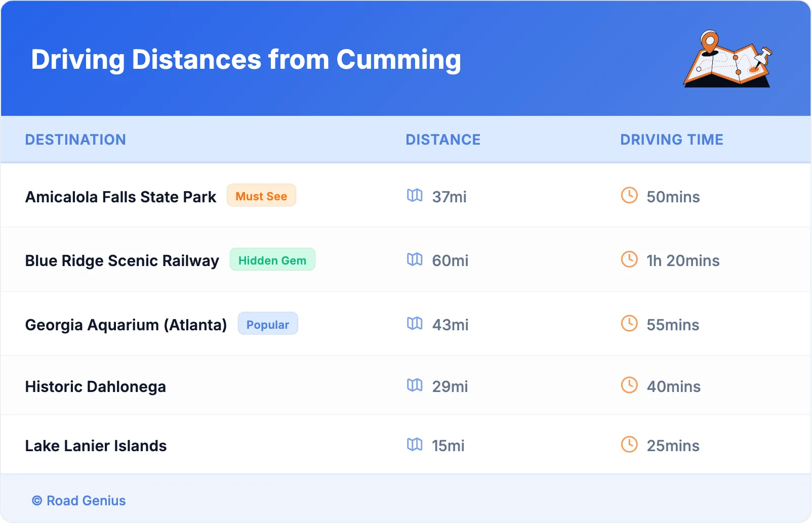Image resolution: width=812 pixels, height=523 pixels.
Task: Click the map with pins illustration in header
Action: point(728,59)
